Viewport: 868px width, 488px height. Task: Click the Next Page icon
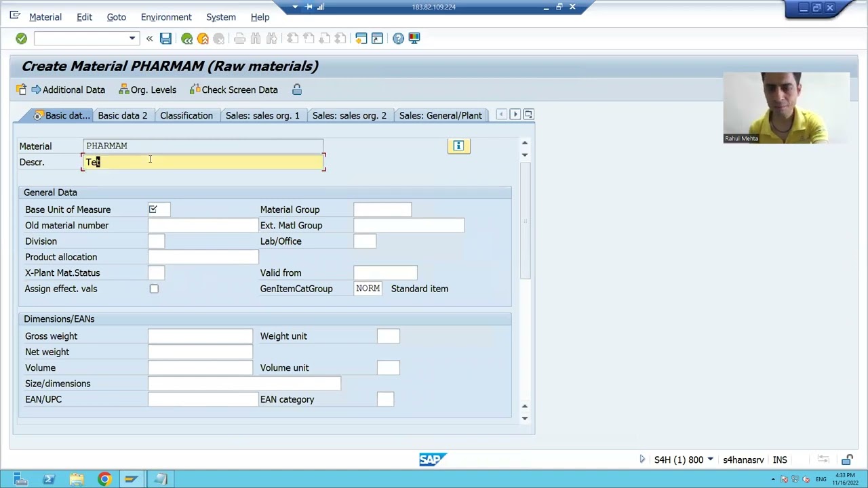(325, 39)
